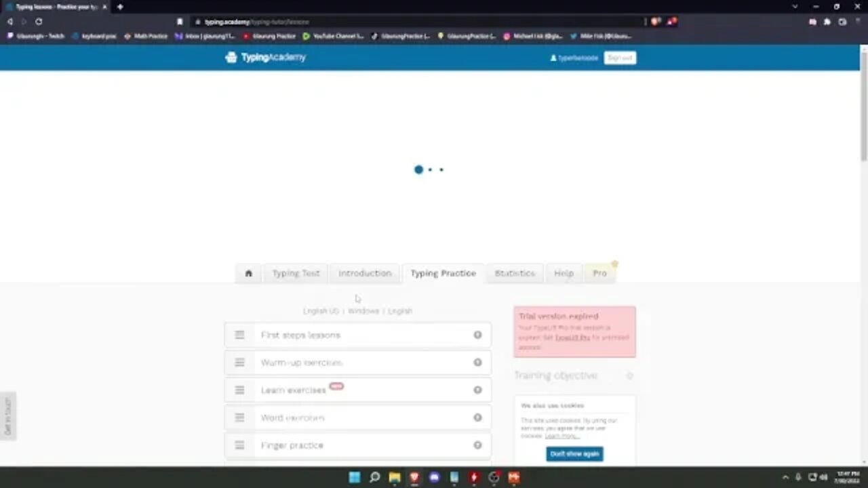868x488 pixels.
Task: Open the Typing Test tab
Action: point(296,273)
